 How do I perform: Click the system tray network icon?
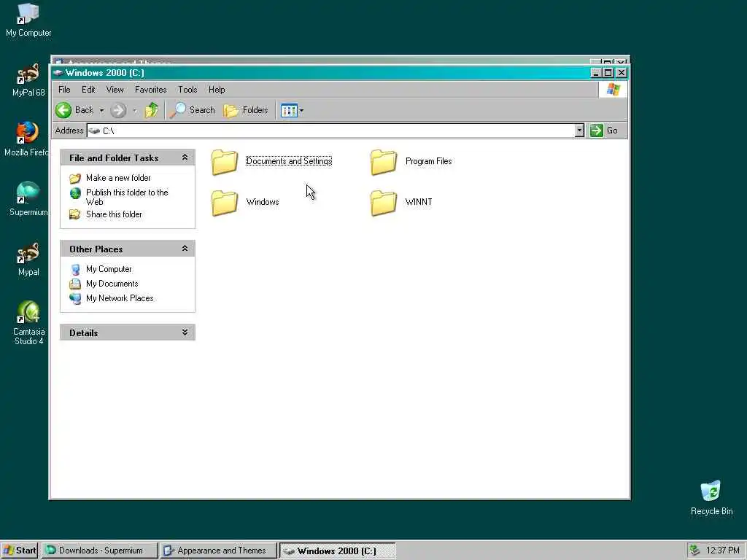(x=694, y=551)
